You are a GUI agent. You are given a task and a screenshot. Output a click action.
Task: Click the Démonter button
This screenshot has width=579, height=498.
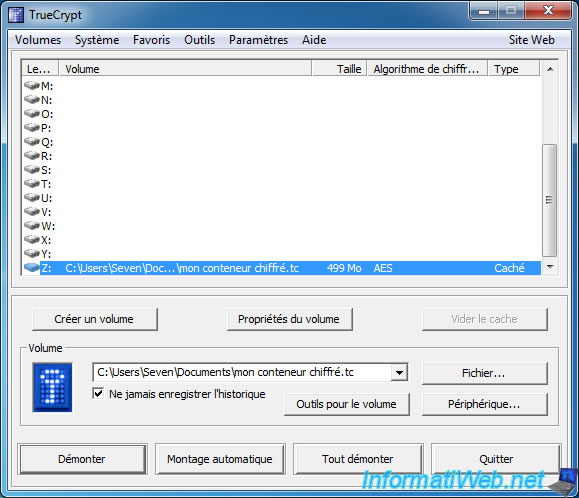pos(82,459)
